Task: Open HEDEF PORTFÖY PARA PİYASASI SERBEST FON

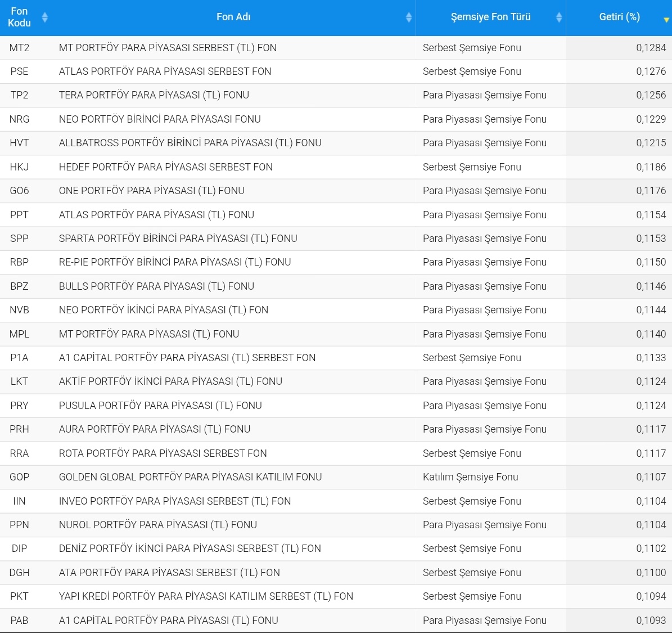Action: [165, 167]
